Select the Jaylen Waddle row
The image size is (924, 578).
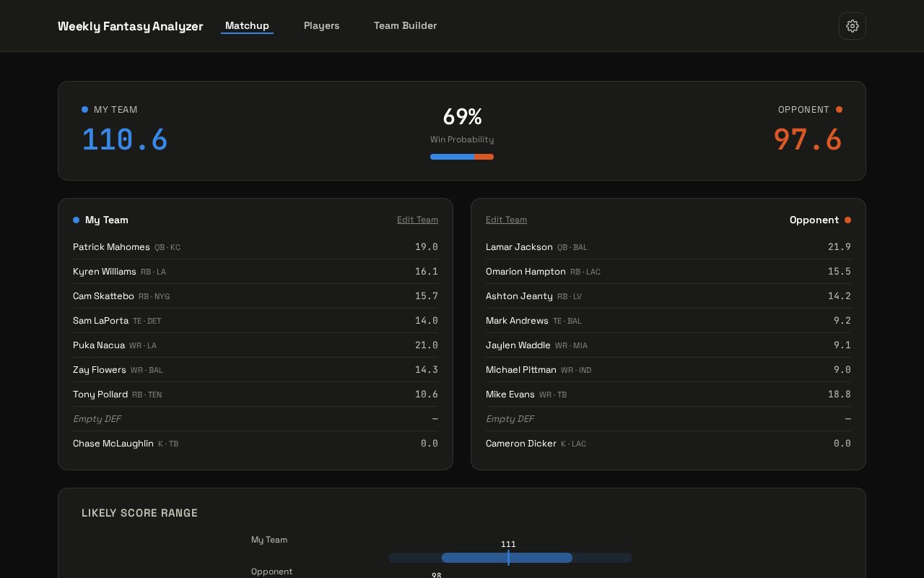pos(668,345)
